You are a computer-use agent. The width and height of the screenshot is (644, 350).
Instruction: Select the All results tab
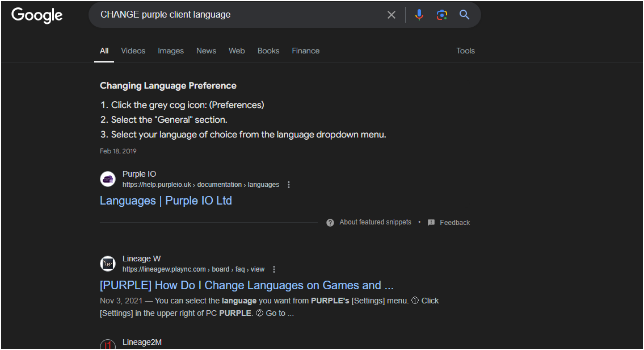tap(104, 51)
